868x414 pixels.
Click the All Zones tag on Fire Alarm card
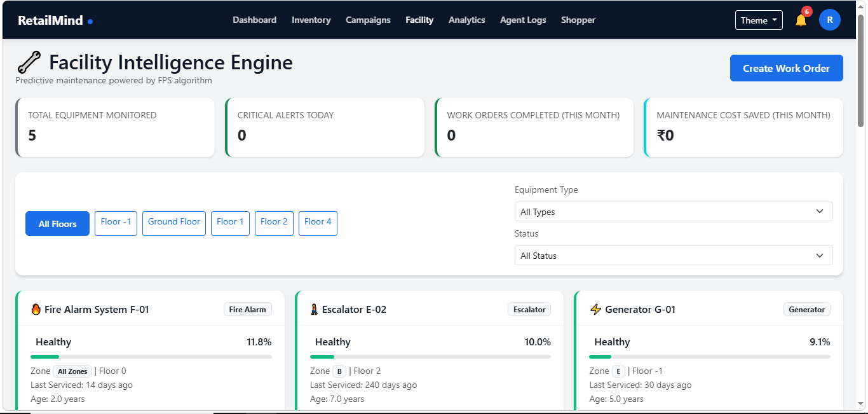coord(72,371)
